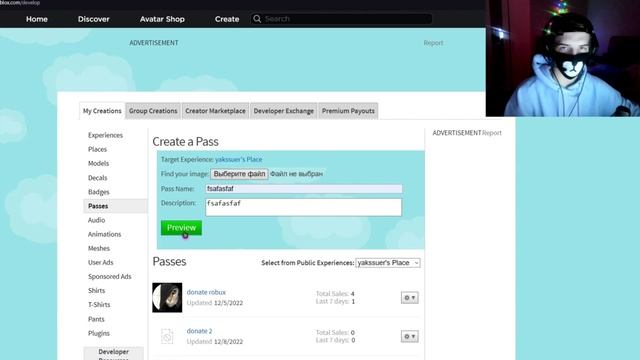The image size is (640, 360).
Task: Click into the Pass Name field
Action: click(x=304, y=189)
